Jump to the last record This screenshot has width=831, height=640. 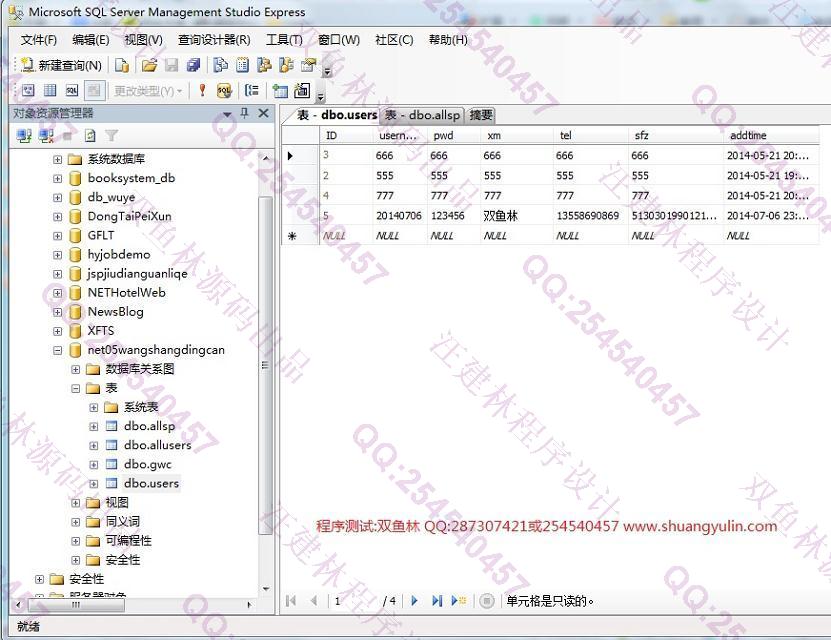click(437, 600)
